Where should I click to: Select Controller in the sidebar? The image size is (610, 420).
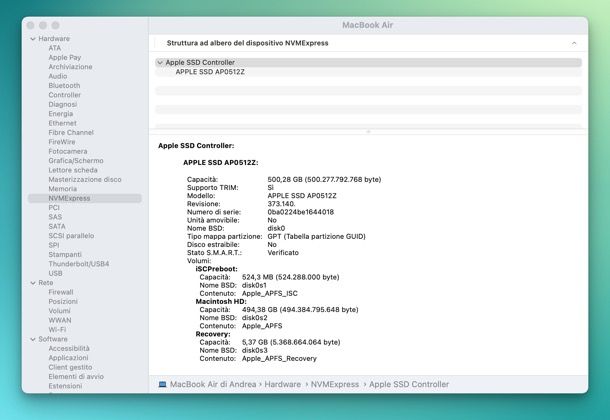click(65, 95)
